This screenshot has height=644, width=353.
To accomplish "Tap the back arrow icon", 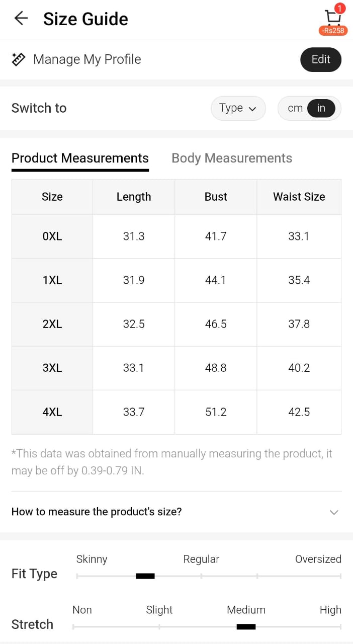I will coord(21,19).
